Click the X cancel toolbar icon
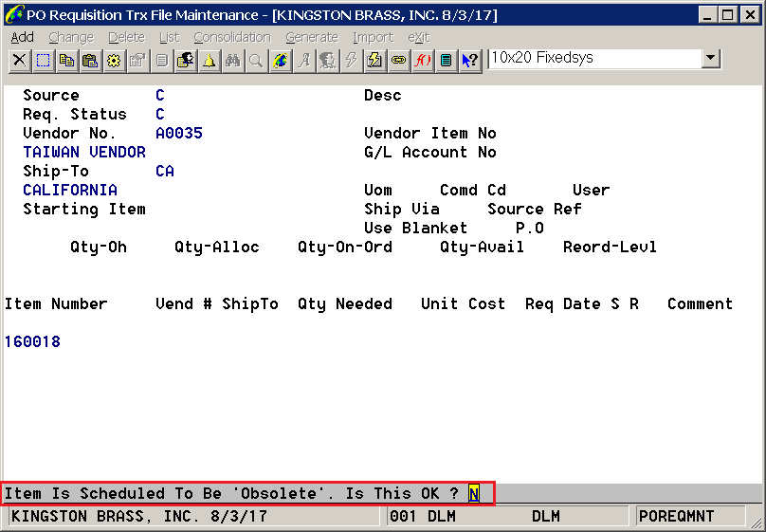 pyautogui.click(x=20, y=61)
